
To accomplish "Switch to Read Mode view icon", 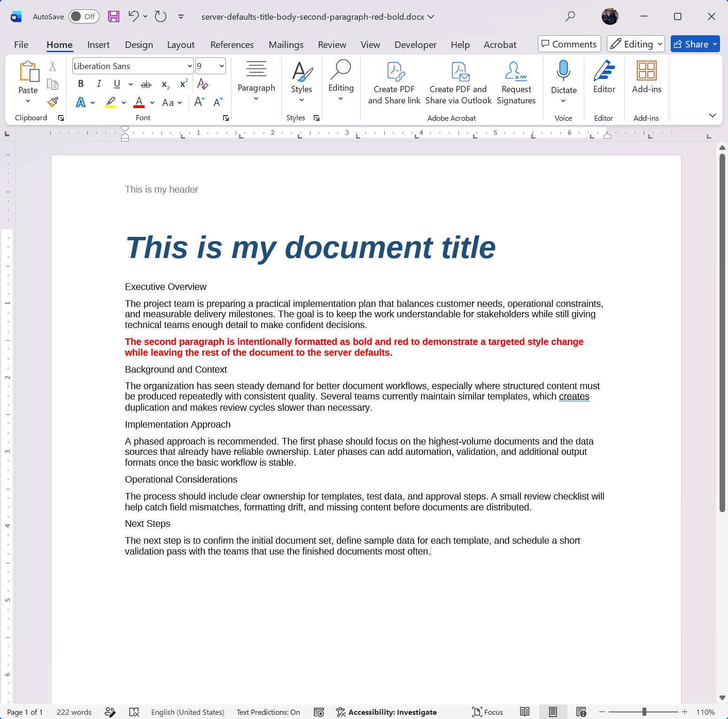I will (525, 712).
